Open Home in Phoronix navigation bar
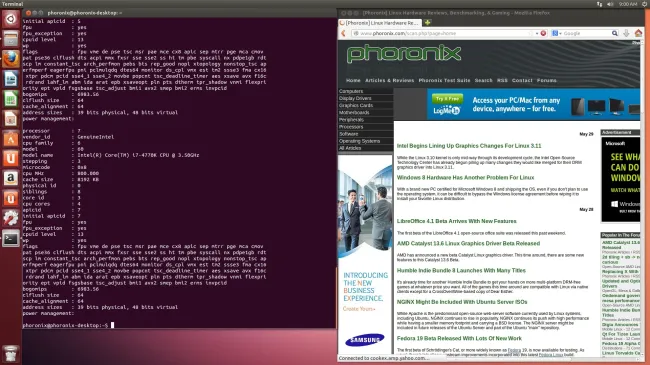 coord(353,80)
